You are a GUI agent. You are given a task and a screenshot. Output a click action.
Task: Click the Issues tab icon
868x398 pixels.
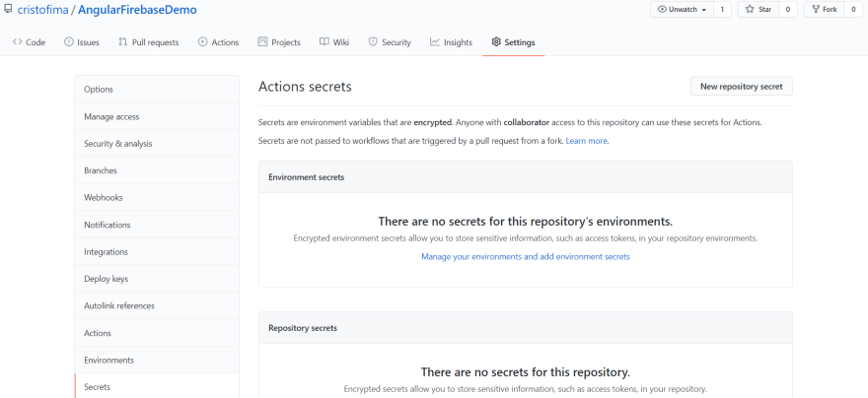[x=69, y=42]
